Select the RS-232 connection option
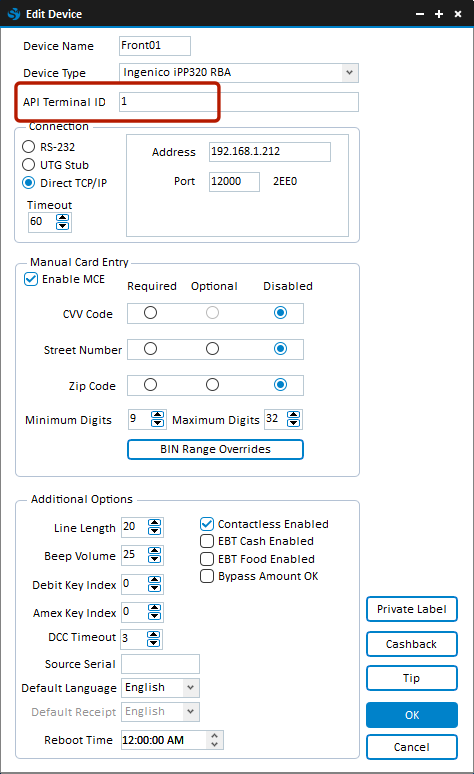 tap(29, 147)
